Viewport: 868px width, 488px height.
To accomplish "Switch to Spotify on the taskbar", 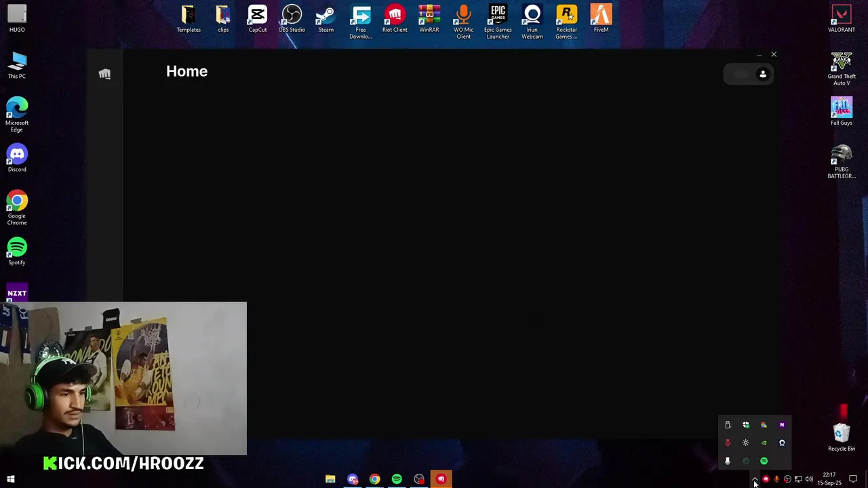I will 397,479.
